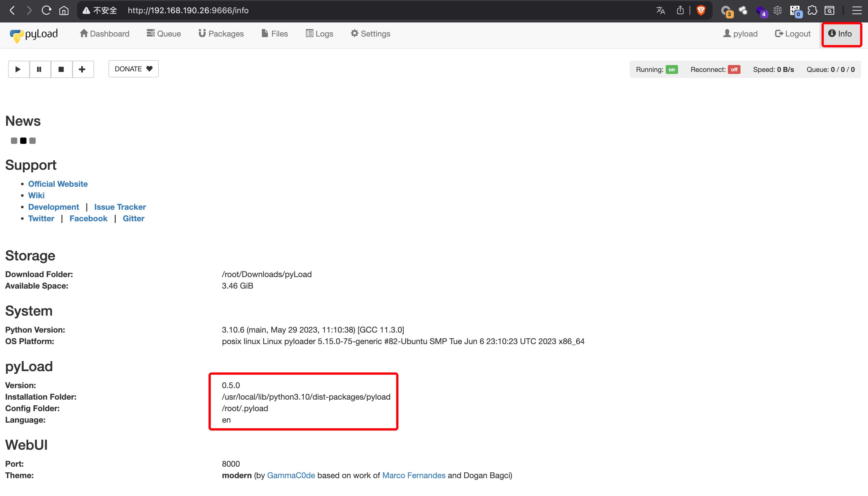The height and width of the screenshot is (496, 868).
Task: Click the pyLoad logo
Action: coord(34,34)
